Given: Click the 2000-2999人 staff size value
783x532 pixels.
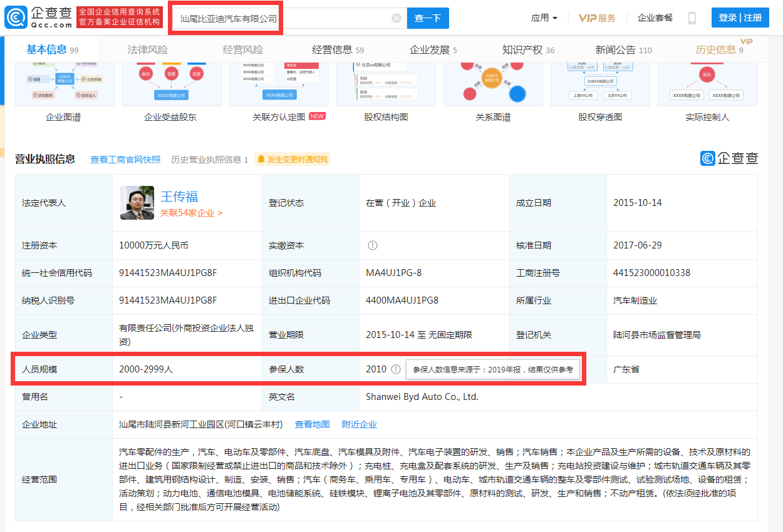Looking at the screenshot, I should click(146, 369).
